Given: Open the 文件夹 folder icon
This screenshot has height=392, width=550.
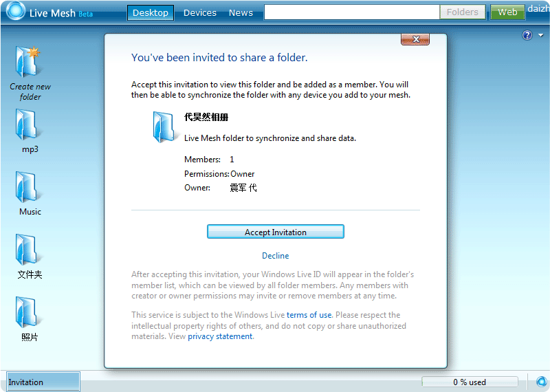Looking at the screenshot, I should click(x=28, y=250).
